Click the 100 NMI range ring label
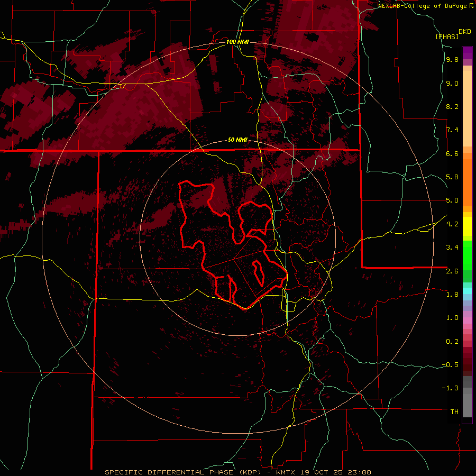The image size is (476, 476). point(237,42)
